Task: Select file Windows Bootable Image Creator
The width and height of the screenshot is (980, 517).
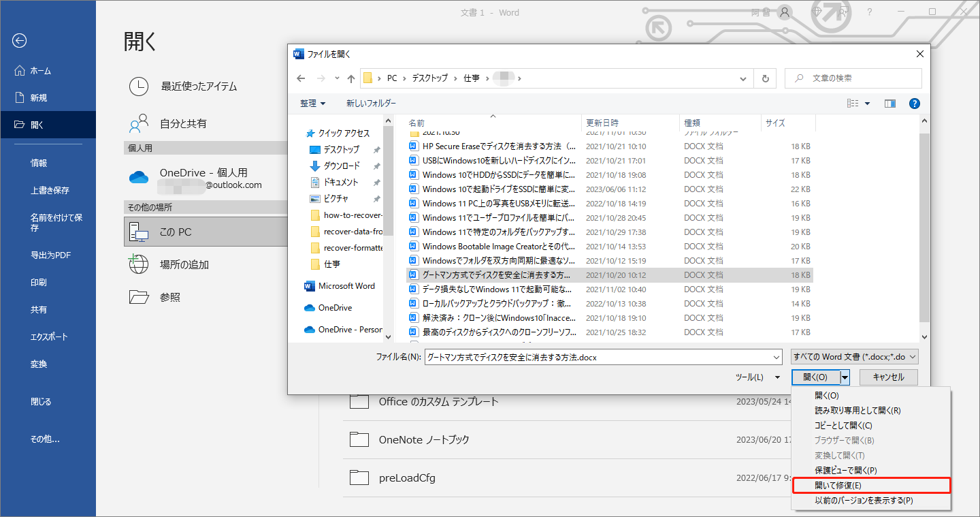Action: point(609,247)
